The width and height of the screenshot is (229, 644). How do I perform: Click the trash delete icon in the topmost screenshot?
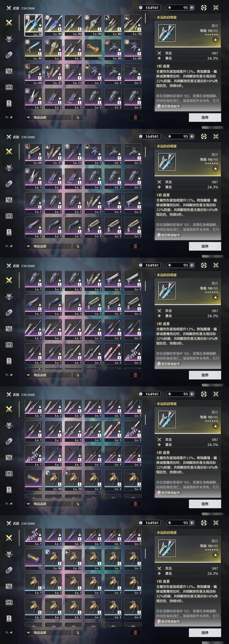coord(135,118)
